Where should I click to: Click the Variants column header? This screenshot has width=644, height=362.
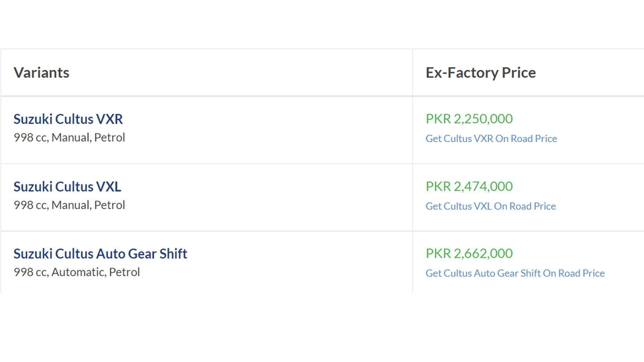pyautogui.click(x=41, y=73)
